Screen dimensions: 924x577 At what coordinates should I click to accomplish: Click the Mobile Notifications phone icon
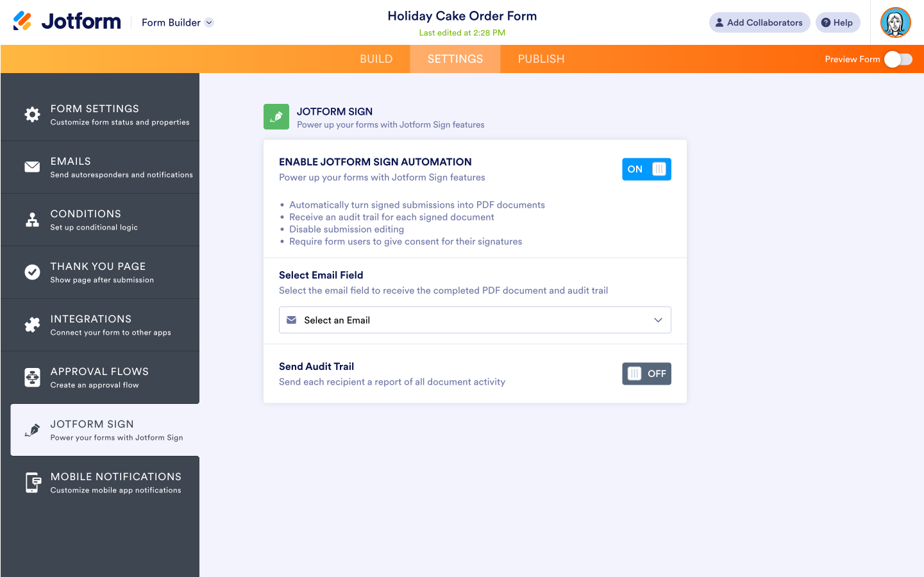tap(32, 483)
